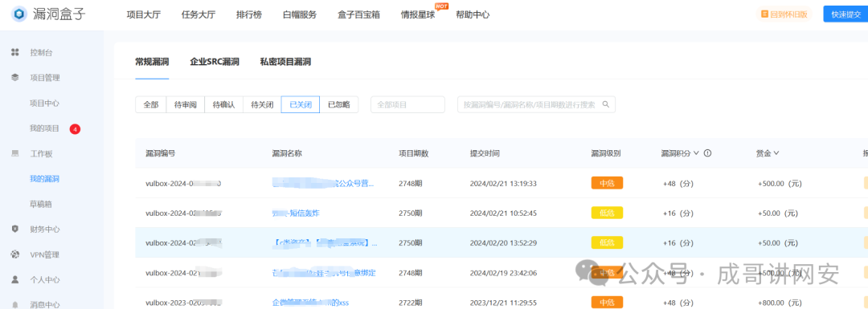The width and height of the screenshot is (868, 309).
Task: Open 草稿箱 in sidebar
Action: (42, 205)
